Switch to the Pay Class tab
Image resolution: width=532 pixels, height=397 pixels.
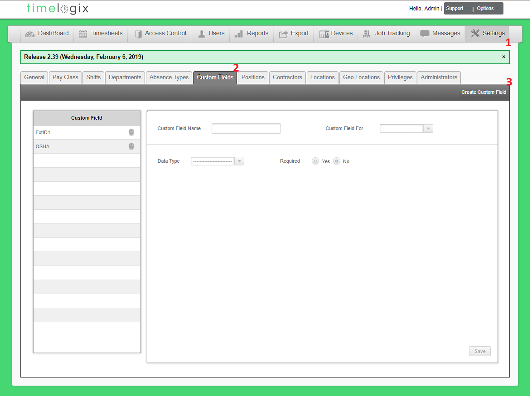pyautogui.click(x=65, y=77)
